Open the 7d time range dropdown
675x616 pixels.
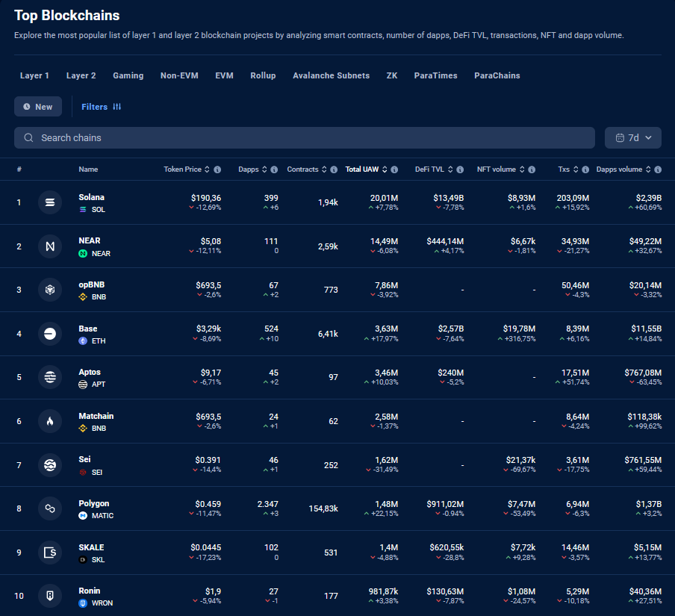pos(633,137)
